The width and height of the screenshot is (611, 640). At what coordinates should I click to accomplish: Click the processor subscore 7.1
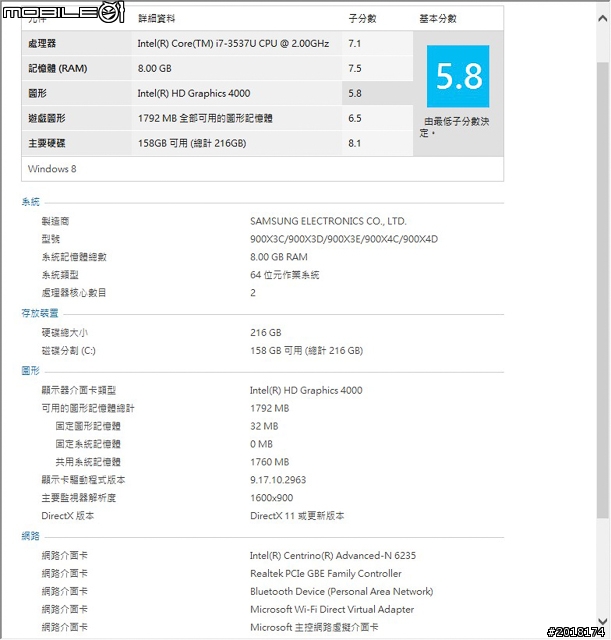[x=354, y=44]
